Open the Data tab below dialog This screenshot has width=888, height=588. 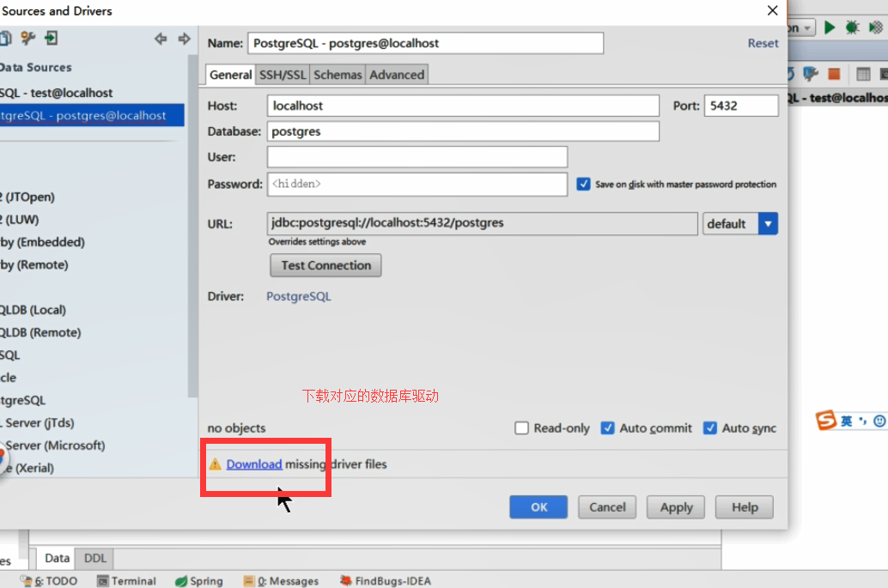[x=57, y=558]
